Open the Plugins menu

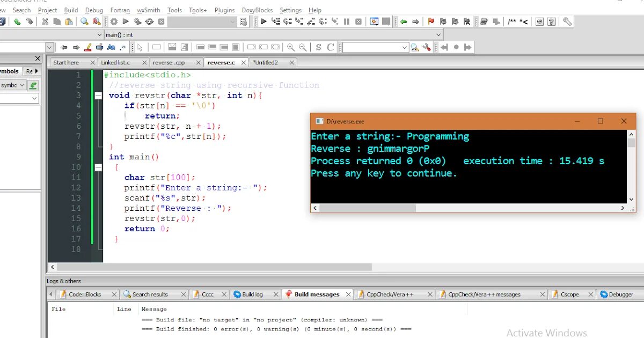[x=224, y=10]
